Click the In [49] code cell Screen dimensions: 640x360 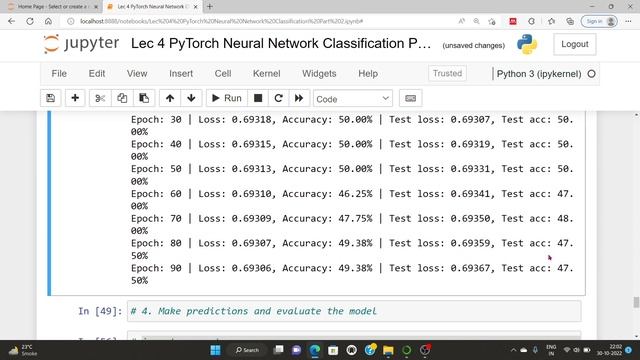click(354, 311)
